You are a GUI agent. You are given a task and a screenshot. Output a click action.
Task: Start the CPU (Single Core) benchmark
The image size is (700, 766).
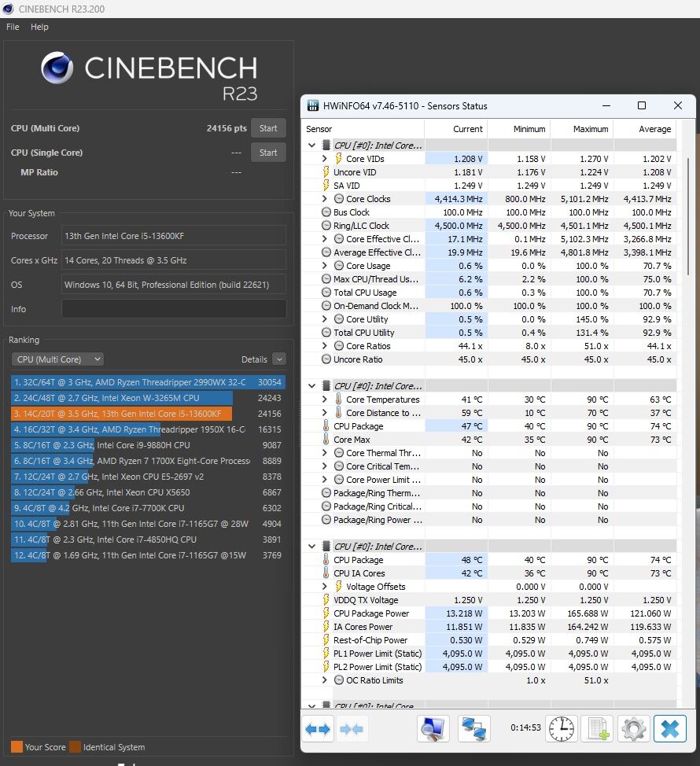point(268,153)
